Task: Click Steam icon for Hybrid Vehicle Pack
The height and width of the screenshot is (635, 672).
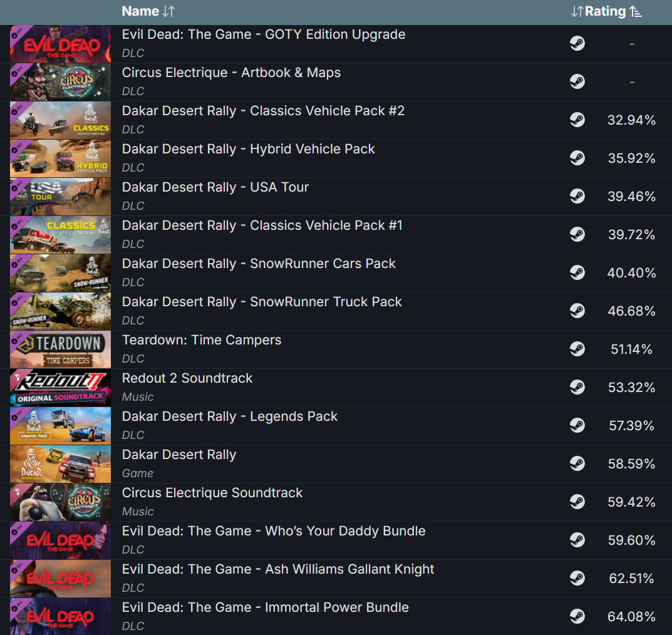Action: (577, 158)
